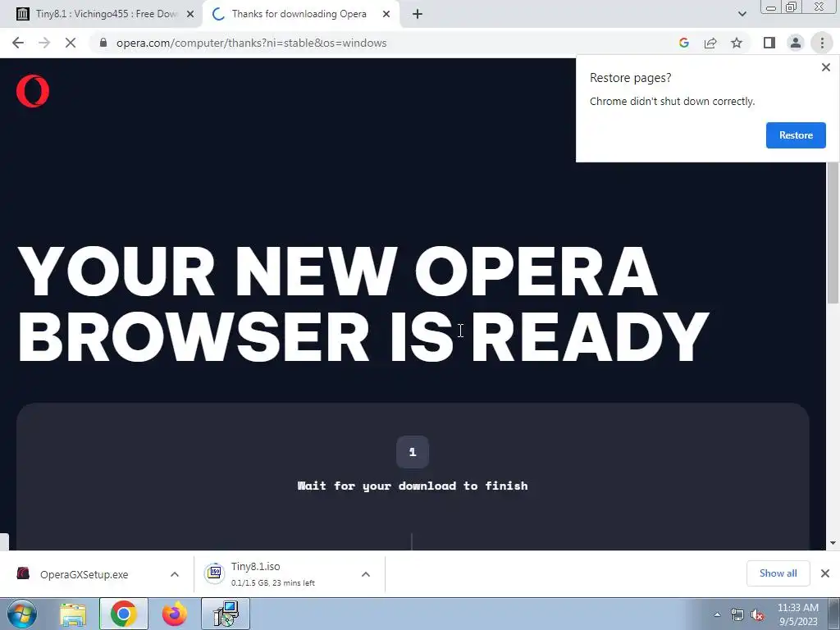The width and height of the screenshot is (840, 630).
Task: Click the Chrome taskbar icon
Action: tap(124, 614)
